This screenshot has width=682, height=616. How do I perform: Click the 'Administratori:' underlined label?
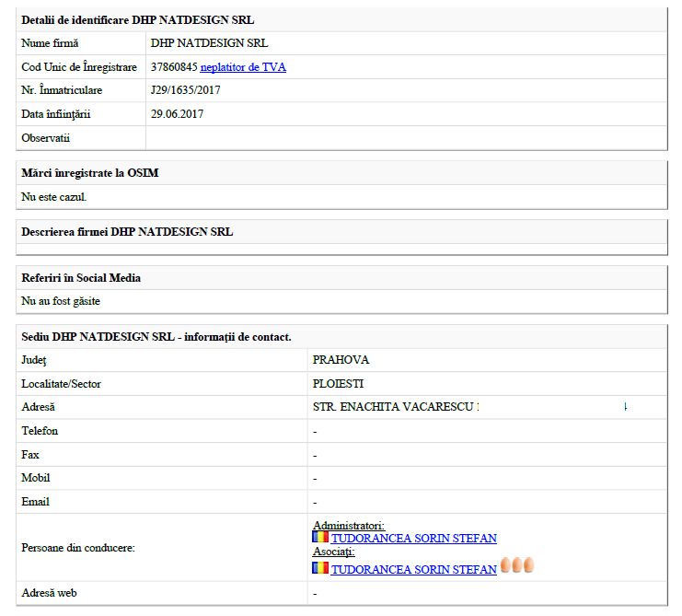pos(348,526)
